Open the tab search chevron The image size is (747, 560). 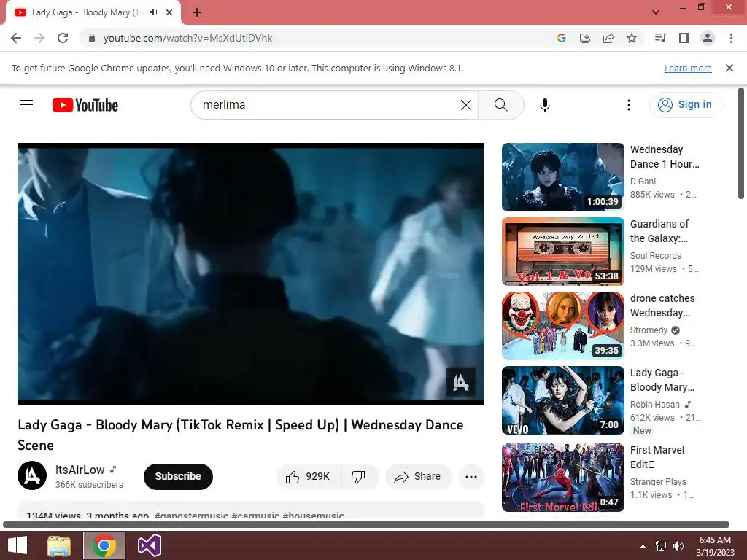pyautogui.click(x=656, y=12)
